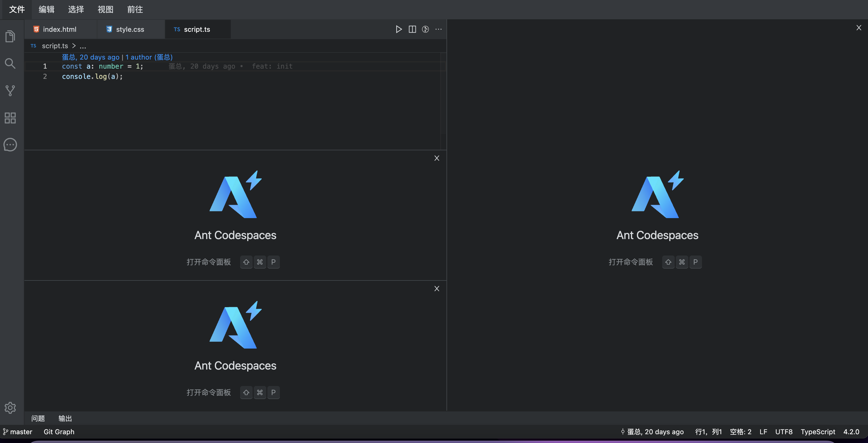
Task: Open the Extensions icon in sidebar
Action: (10, 118)
